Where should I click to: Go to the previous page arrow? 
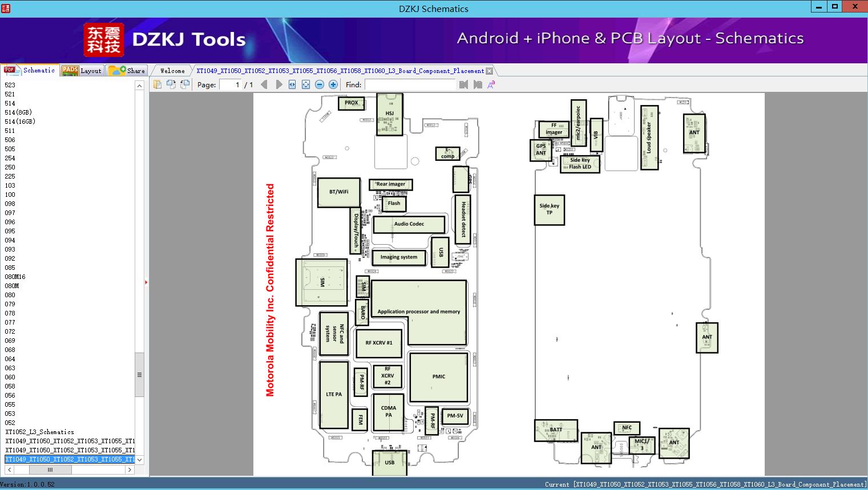264,84
